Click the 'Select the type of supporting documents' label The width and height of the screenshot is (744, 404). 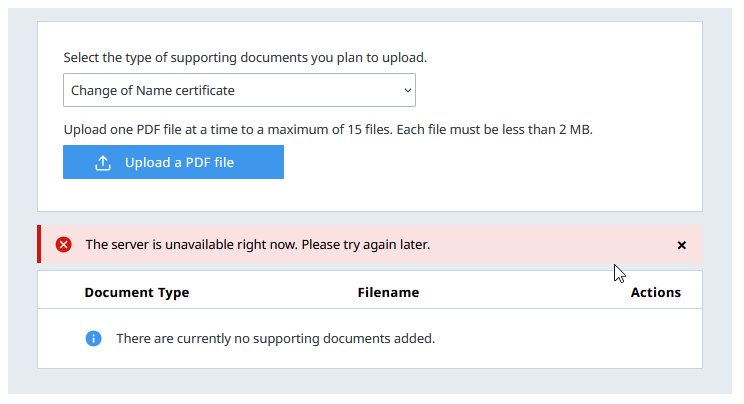[x=245, y=58]
